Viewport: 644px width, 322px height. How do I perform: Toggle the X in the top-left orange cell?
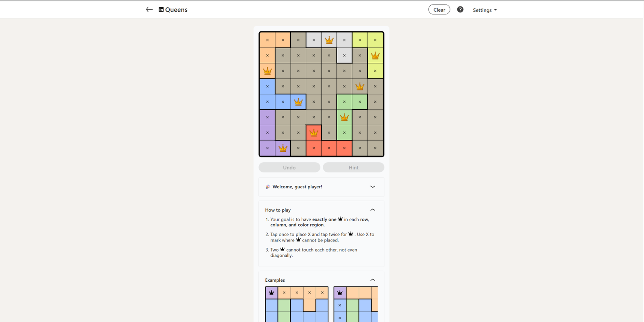point(267,40)
